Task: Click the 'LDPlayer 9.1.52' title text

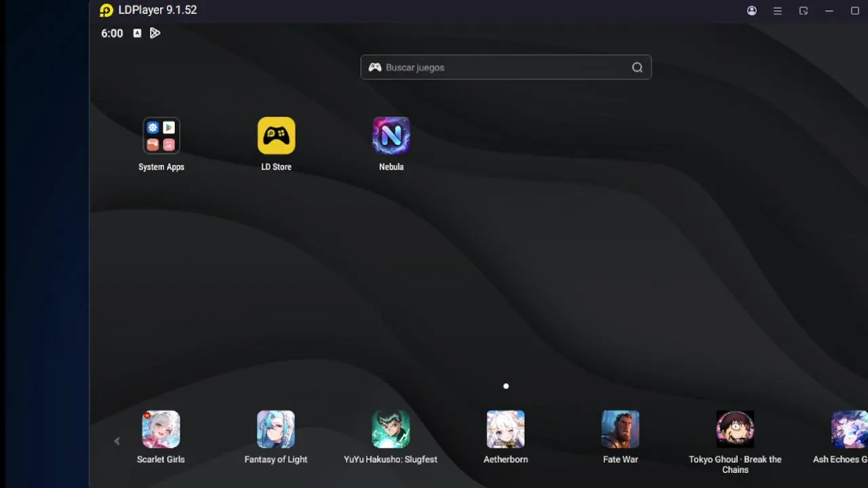Action: tap(157, 10)
